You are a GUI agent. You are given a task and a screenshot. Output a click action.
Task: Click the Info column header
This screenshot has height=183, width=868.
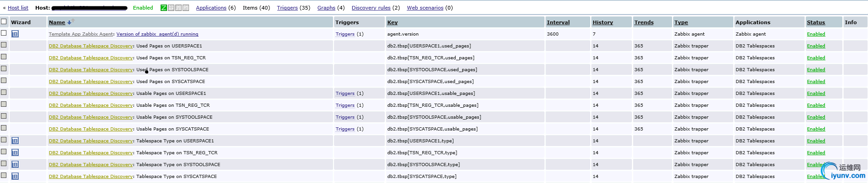coord(851,22)
